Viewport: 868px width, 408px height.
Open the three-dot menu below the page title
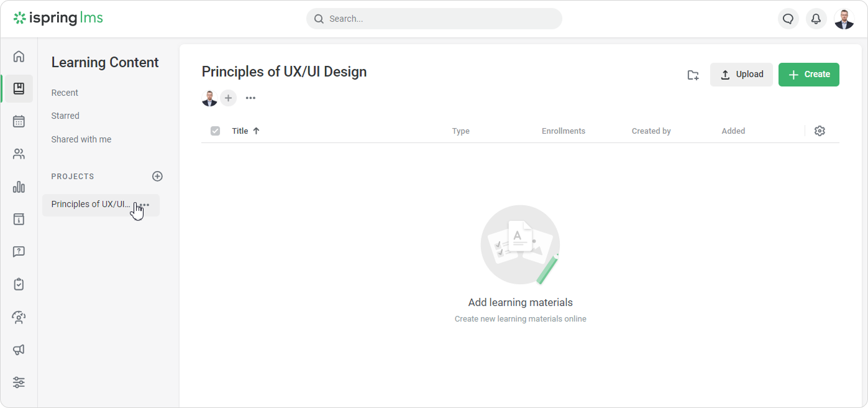[250, 98]
